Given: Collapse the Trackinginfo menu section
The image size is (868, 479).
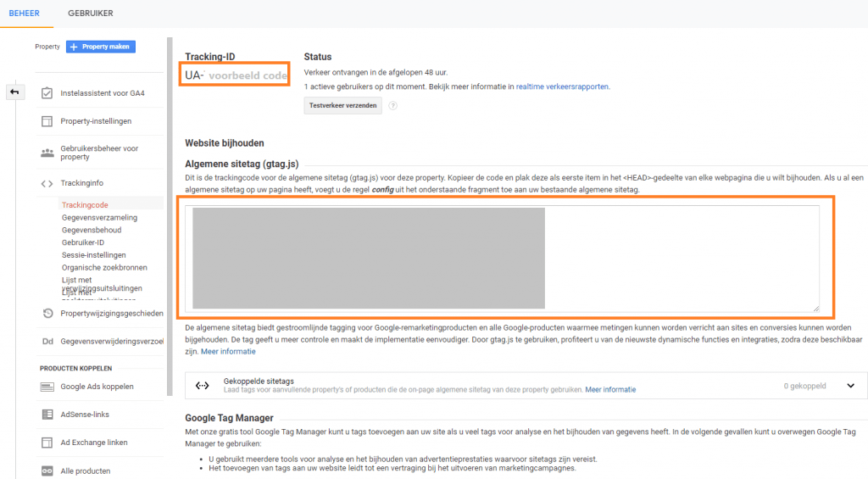Looking at the screenshot, I should [x=83, y=183].
